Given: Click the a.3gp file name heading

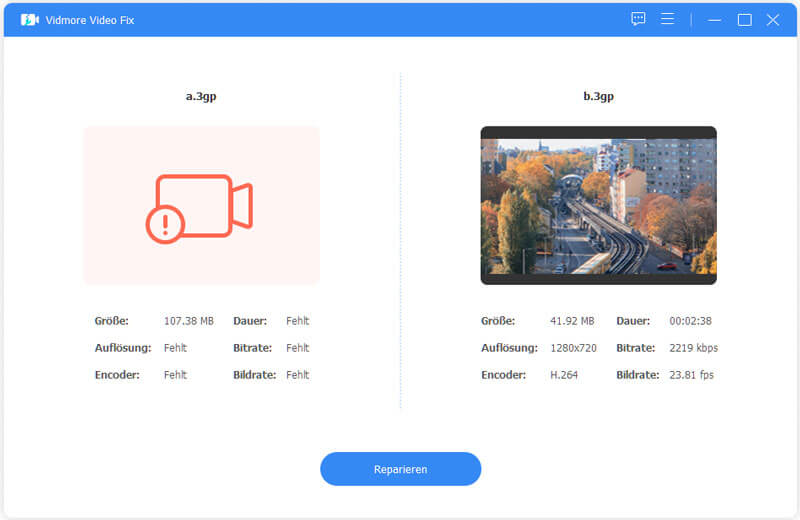Looking at the screenshot, I should pos(201,96).
